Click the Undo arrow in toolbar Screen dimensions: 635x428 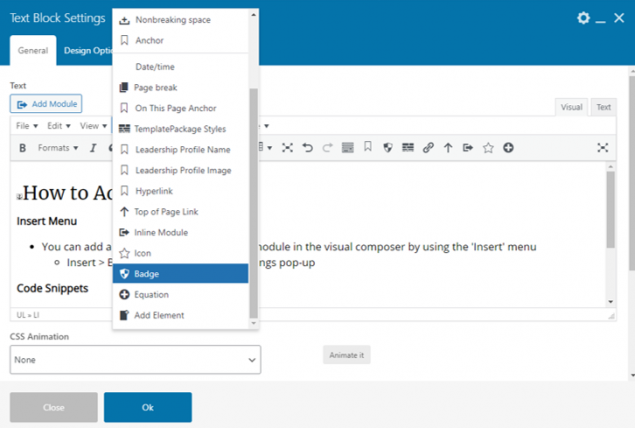point(307,148)
